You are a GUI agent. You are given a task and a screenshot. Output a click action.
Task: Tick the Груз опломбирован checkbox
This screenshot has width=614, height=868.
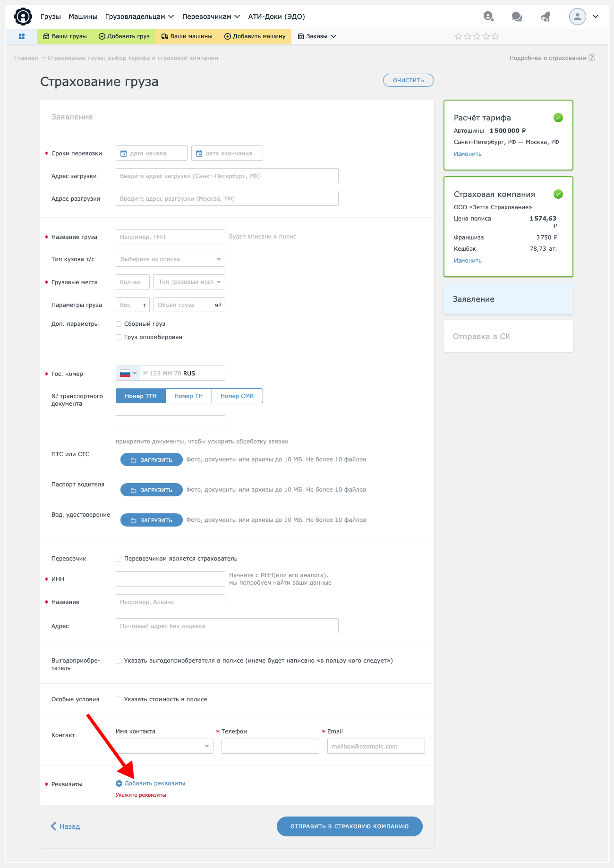click(119, 337)
